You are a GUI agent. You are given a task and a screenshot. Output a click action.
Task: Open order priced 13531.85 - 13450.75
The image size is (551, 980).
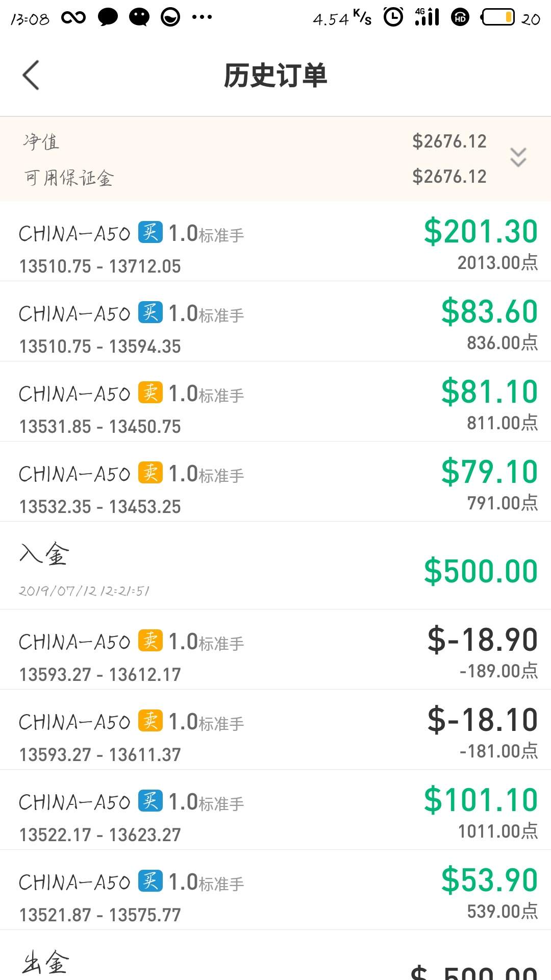coord(100,427)
